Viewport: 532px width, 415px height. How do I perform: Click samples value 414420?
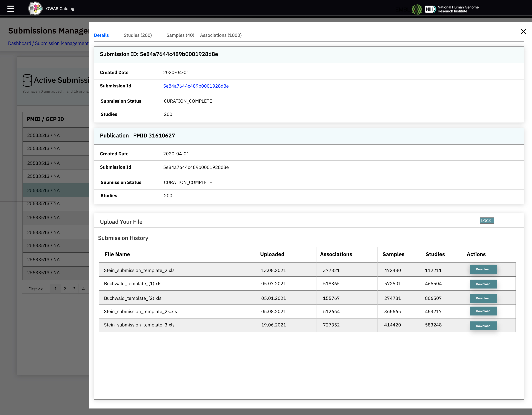[x=392, y=325]
